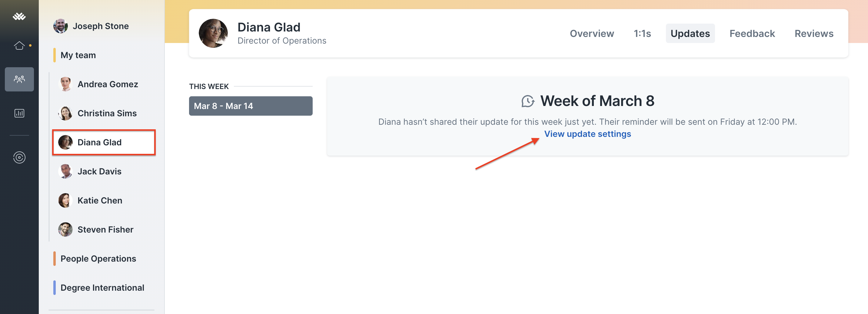Expand the Degree International group

pos(102,287)
